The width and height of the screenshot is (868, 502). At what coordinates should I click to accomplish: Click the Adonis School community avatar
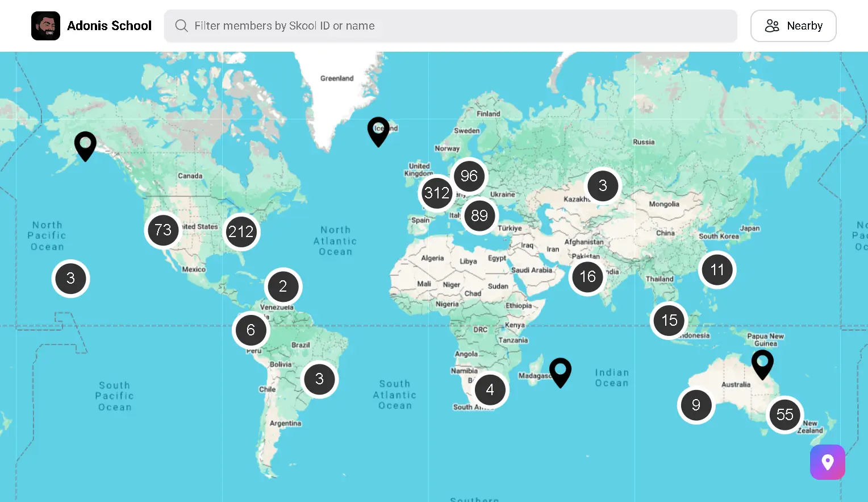[x=45, y=26]
